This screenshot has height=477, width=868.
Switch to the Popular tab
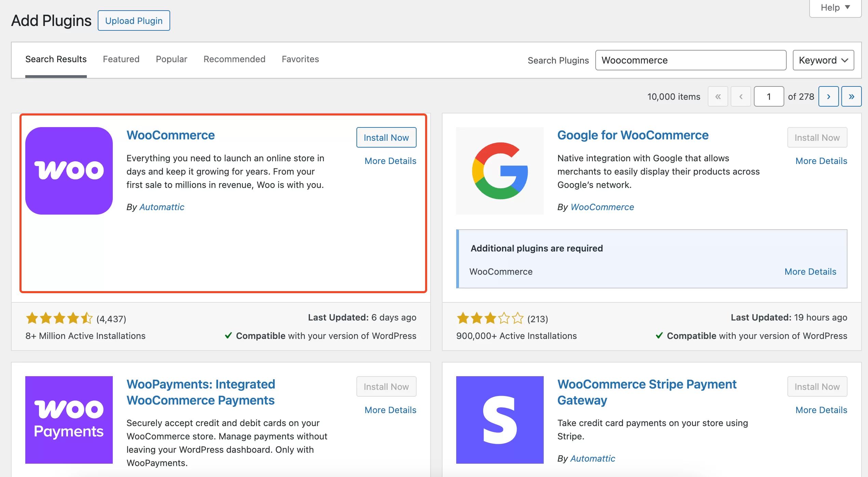[172, 59]
